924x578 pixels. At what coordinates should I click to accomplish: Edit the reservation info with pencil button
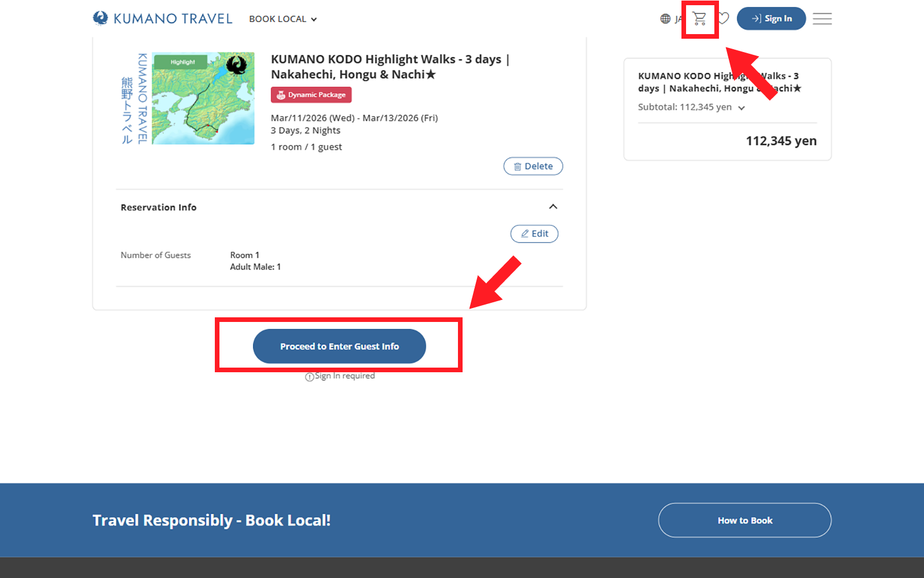pyautogui.click(x=534, y=234)
